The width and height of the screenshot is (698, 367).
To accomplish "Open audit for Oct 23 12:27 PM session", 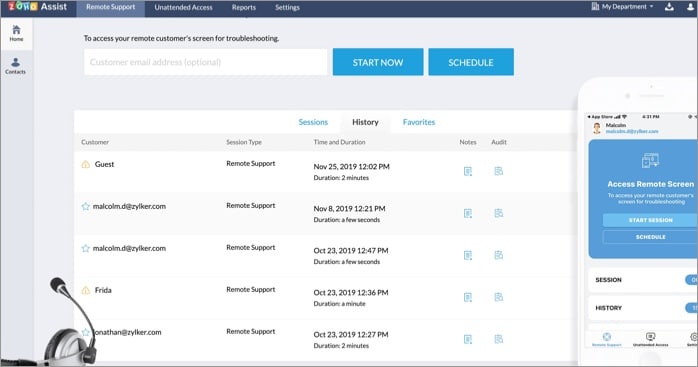I will 499,339.
